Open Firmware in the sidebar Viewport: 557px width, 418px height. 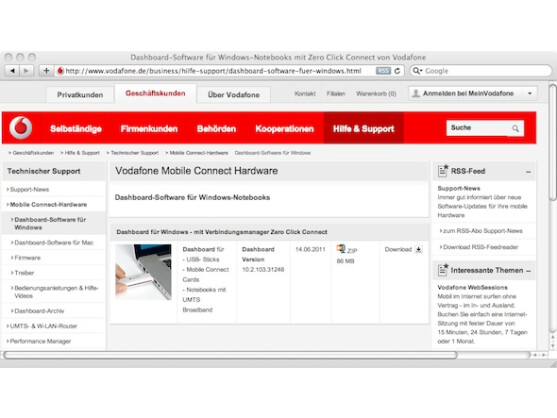[x=27, y=258]
